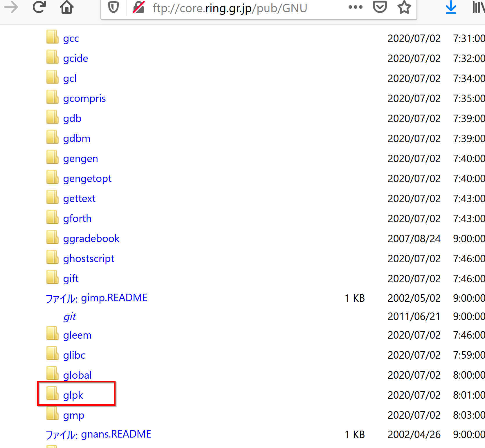This screenshot has height=448, width=485.
Task: Open the gcide directory link
Action: (x=75, y=58)
